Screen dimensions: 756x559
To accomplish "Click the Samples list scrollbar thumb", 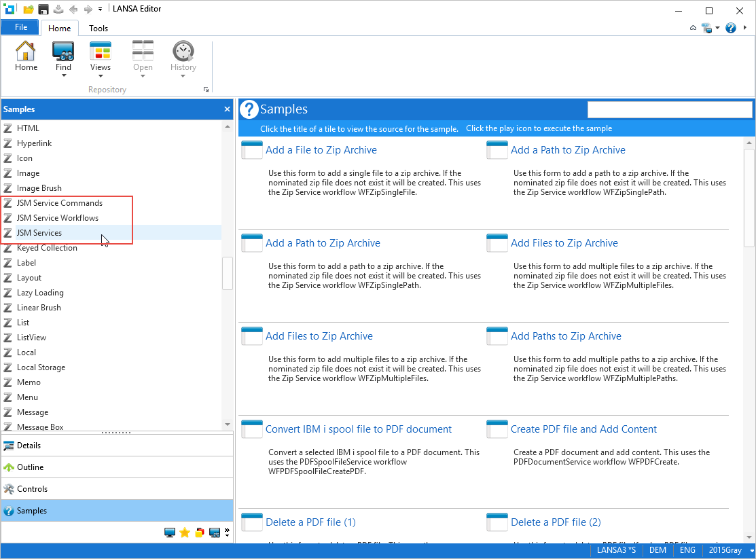I will pyautogui.click(x=228, y=274).
